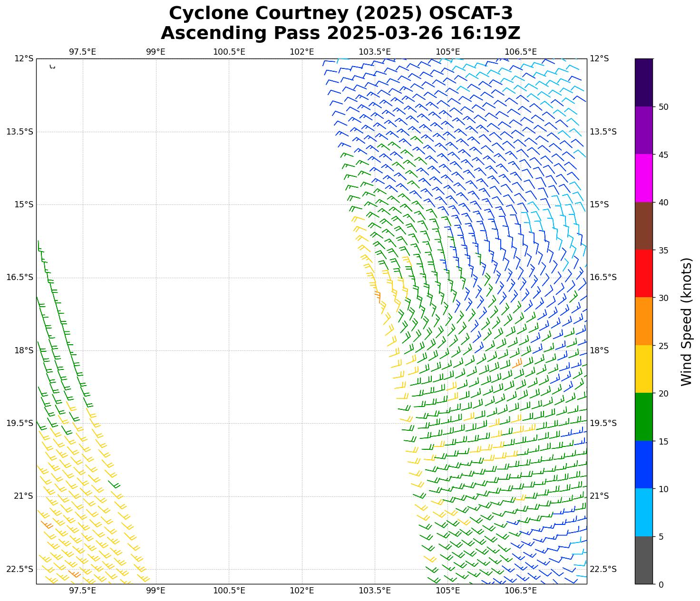Select the purple 45–50 knot color band

(x=644, y=130)
